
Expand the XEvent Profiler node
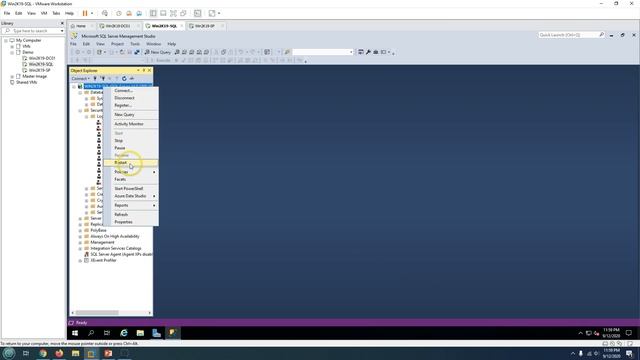(80, 260)
